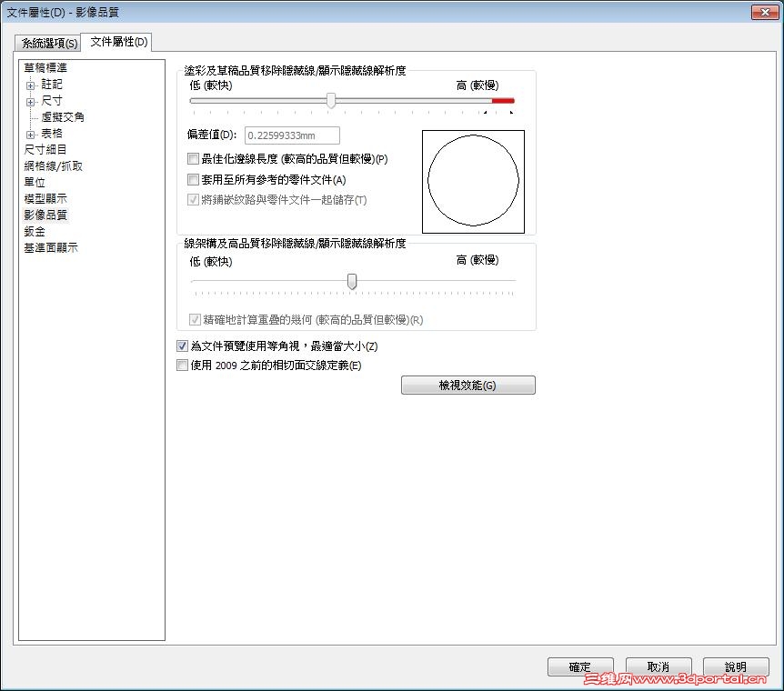Select 草稿標準 in the tree

tap(45, 67)
